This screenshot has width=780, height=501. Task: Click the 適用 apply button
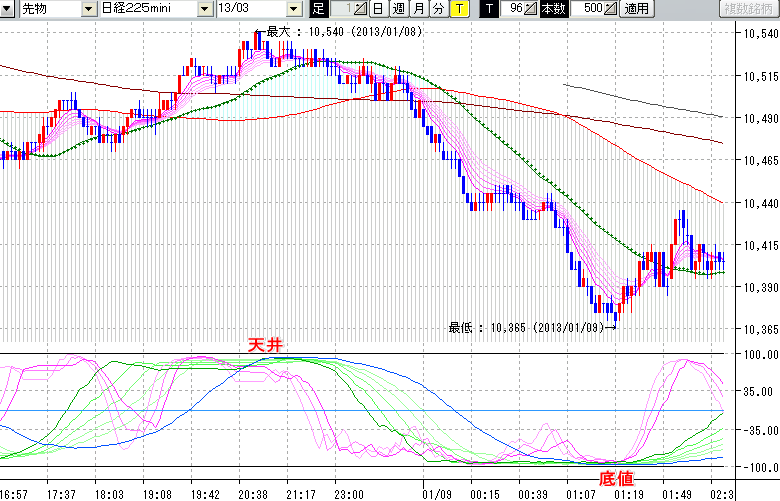[635, 9]
